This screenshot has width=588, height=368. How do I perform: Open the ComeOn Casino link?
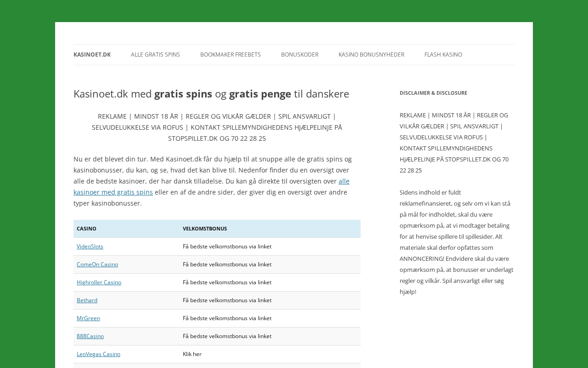pos(97,264)
